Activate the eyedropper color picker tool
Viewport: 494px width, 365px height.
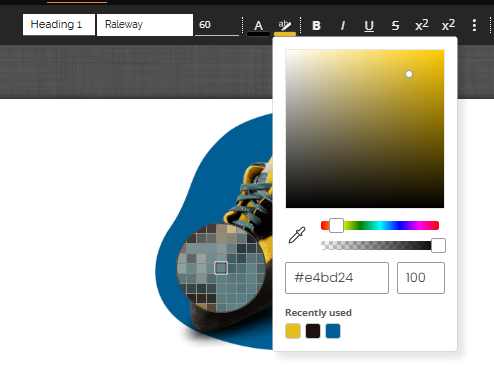click(x=297, y=235)
